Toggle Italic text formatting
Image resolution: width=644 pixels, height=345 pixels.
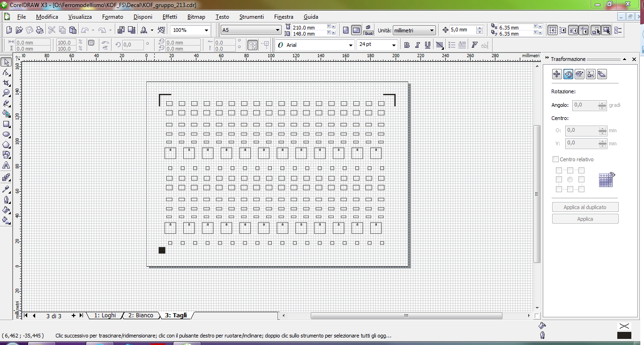pyautogui.click(x=417, y=45)
